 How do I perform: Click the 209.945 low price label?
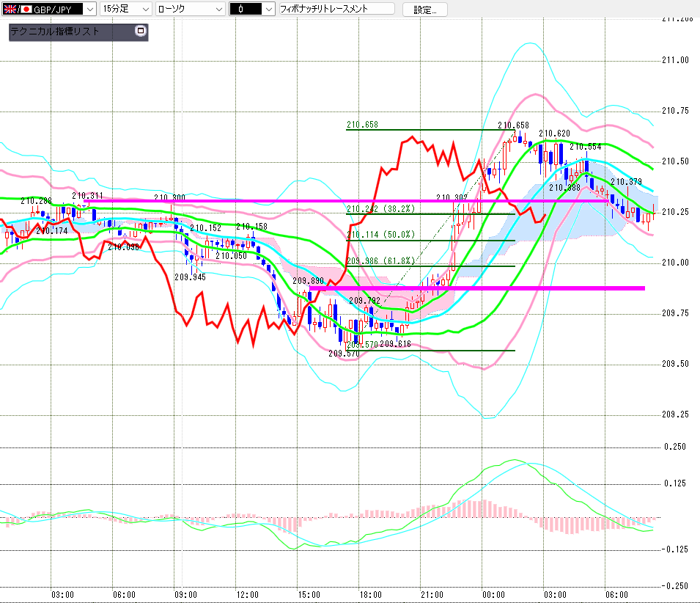coord(190,277)
